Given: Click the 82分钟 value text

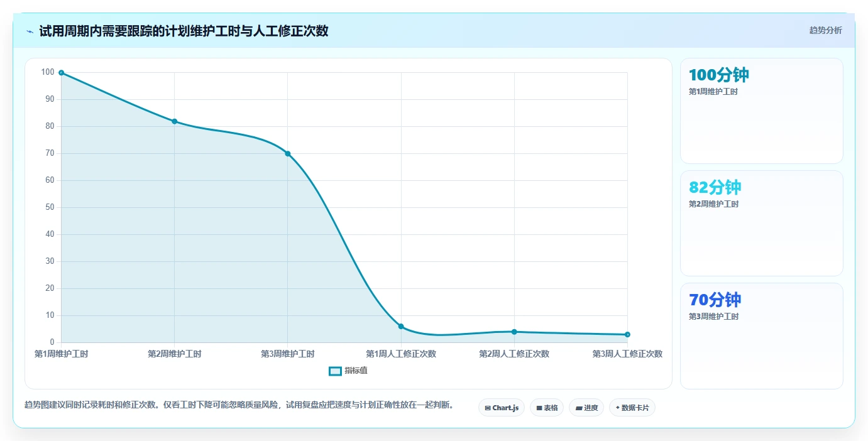Looking at the screenshot, I should coord(715,187).
